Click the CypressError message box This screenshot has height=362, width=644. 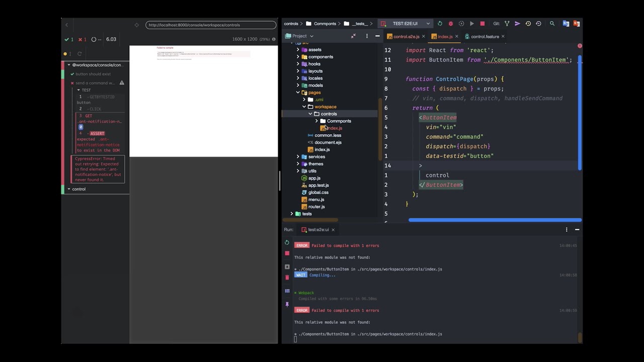point(98,169)
